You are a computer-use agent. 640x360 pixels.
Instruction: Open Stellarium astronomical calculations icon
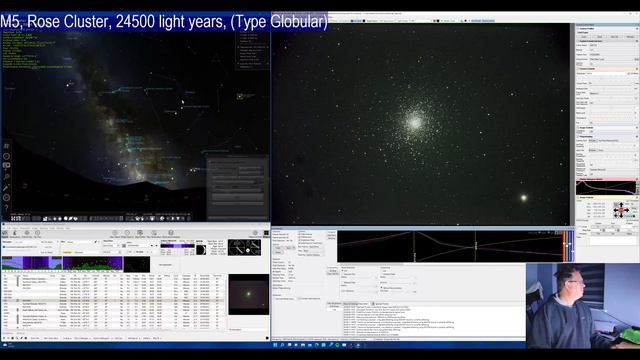coord(6,198)
